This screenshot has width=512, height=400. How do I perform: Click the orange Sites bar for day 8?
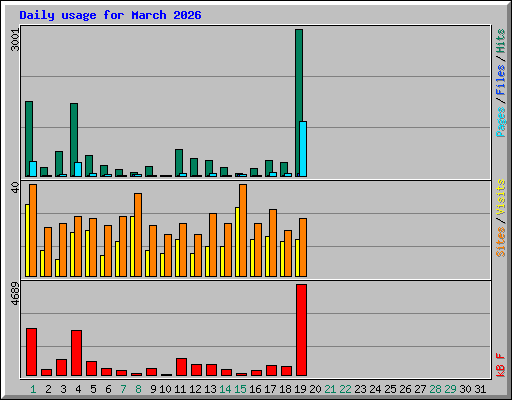click(x=138, y=235)
